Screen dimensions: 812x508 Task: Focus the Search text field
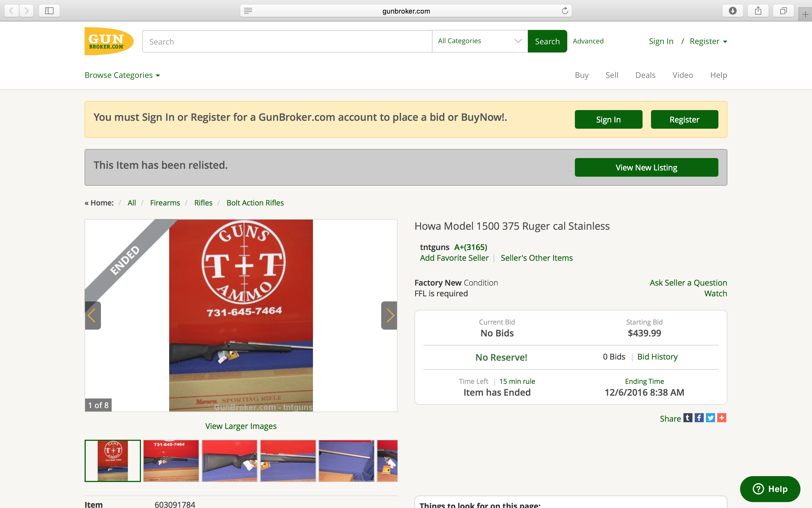287,41
